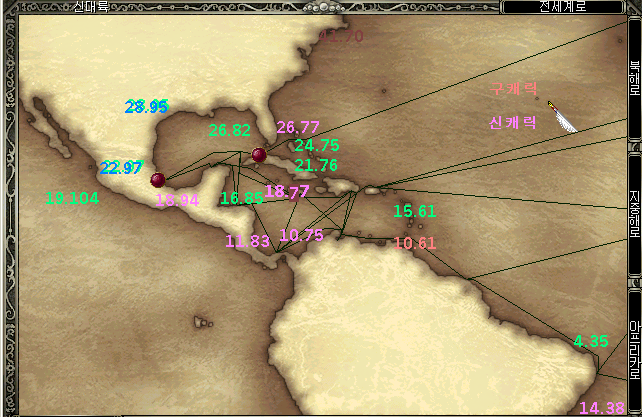Click the coordinate label 41.70
Viewport: 642px width, 417px height.
click(341, 36)
